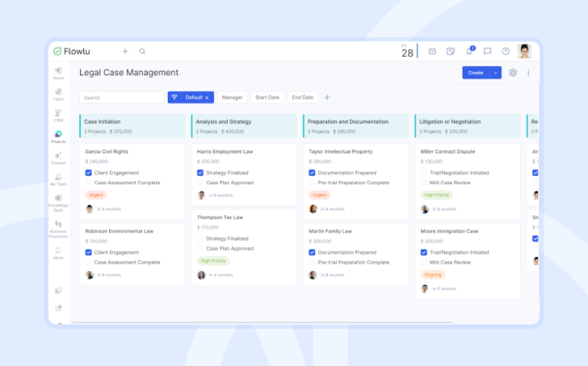588x366 pixels.
Task: Click the High Priority tag on Miller Contract Dispute
Action: tap(437, 195)
